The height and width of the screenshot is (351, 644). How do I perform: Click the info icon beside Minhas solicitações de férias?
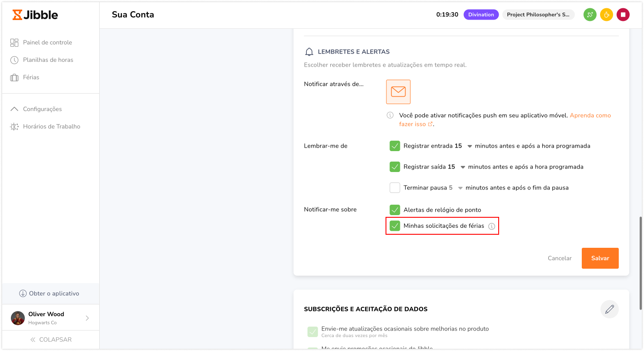pyautogui.click(x=492, y=226)
